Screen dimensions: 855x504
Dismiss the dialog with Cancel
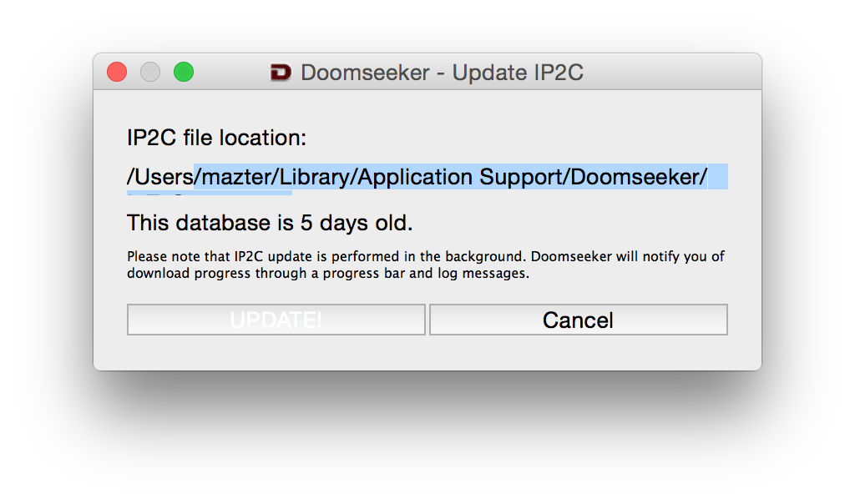pyautogui.click(x=578, y=320)
